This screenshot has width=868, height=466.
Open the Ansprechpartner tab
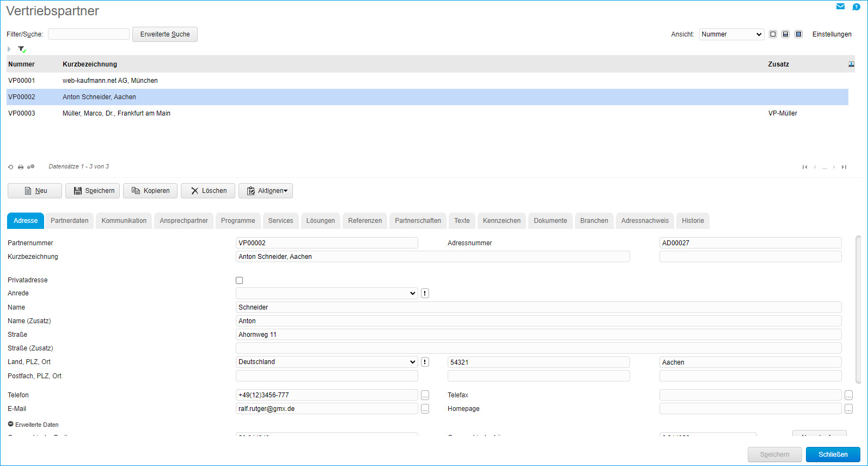184,221
